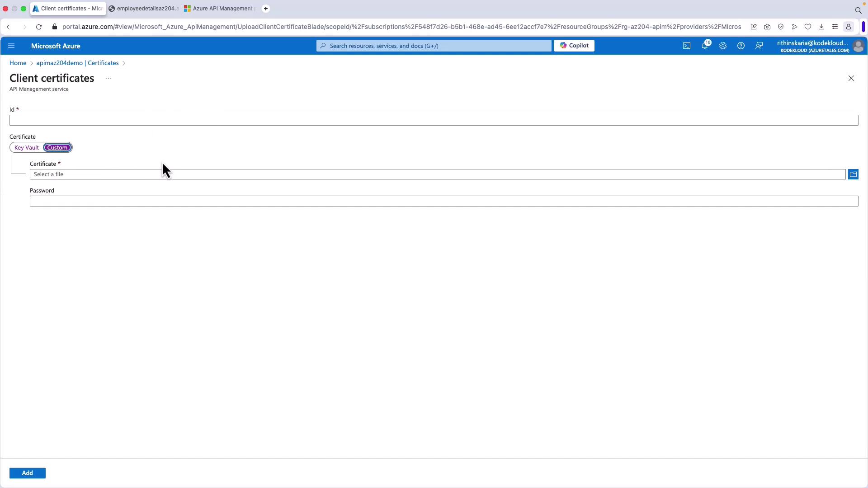Click the Id input field

coord(433,120)
